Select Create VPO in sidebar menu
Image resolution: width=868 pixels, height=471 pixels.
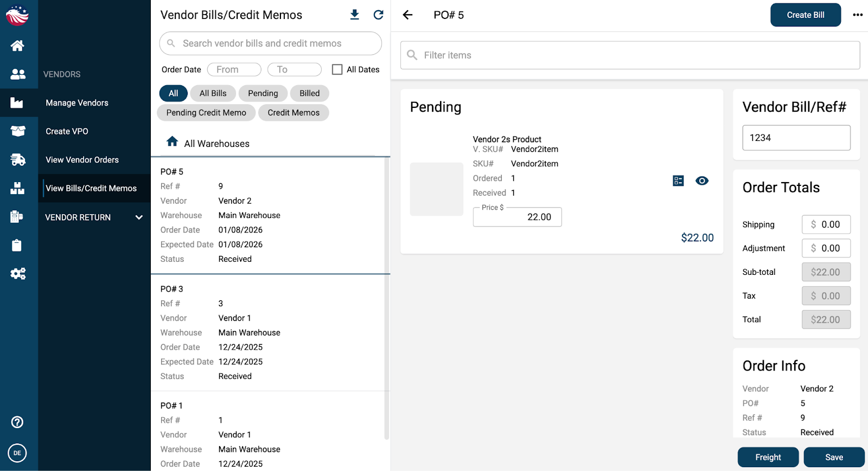(67, 131)
